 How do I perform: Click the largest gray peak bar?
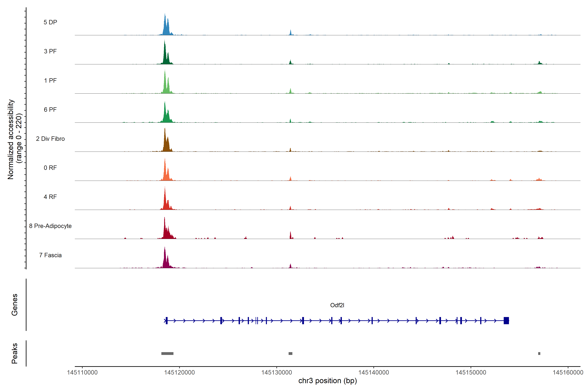[167, 353]
